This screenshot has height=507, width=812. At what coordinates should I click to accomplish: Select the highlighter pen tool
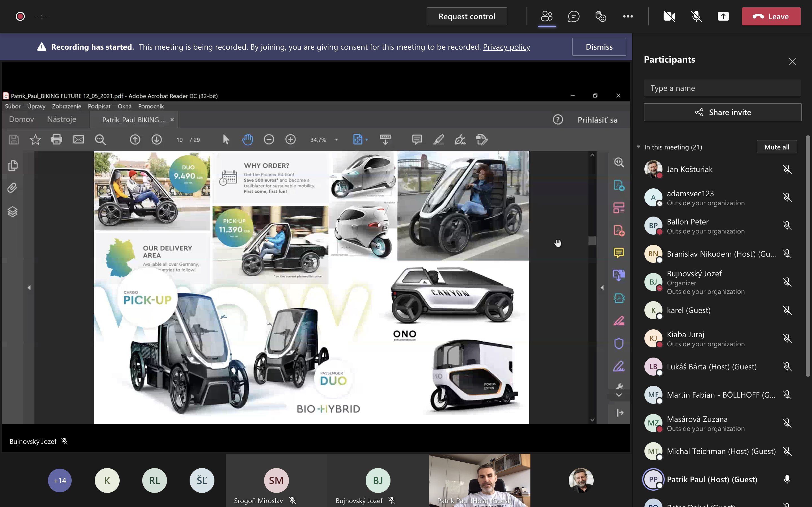pyautogui.click(x=439, y=140)
